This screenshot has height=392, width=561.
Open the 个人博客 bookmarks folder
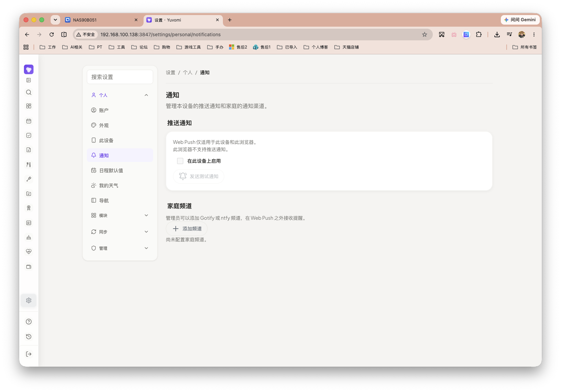tap(316, 47)
